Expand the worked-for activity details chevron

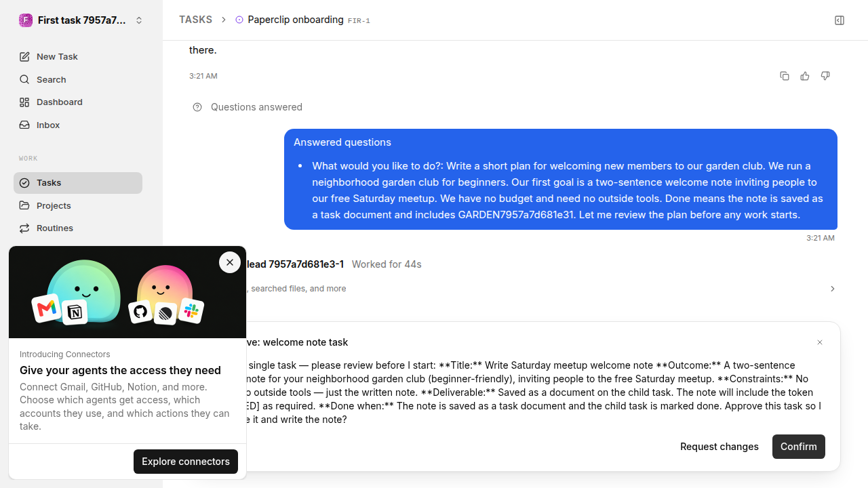(x=833, y=289)
